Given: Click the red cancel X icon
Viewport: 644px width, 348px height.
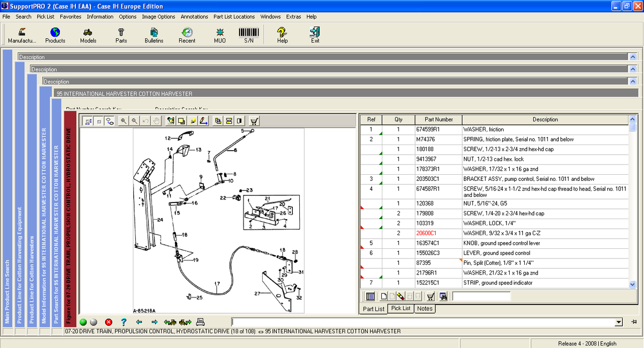Looking at the screenshot, I should pos(109,322).
